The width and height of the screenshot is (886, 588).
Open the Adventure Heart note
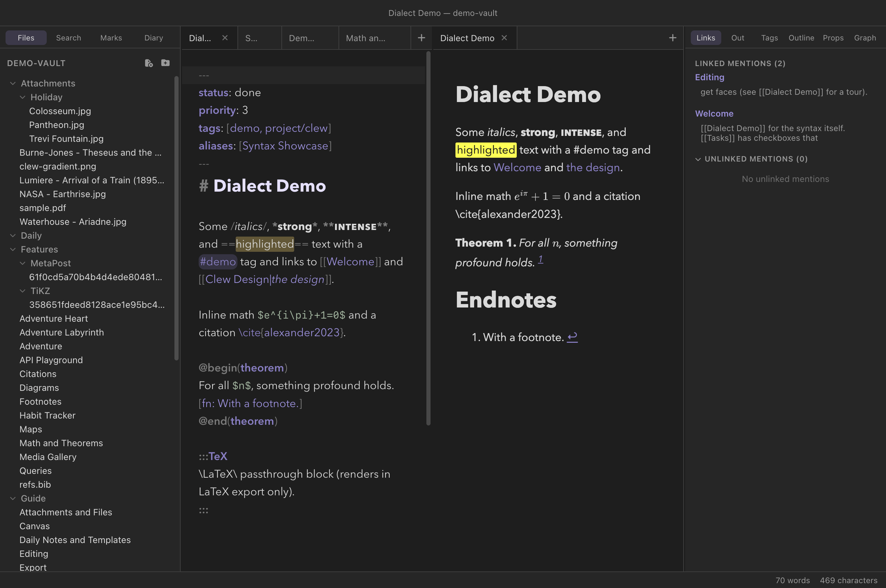(54, 319)
